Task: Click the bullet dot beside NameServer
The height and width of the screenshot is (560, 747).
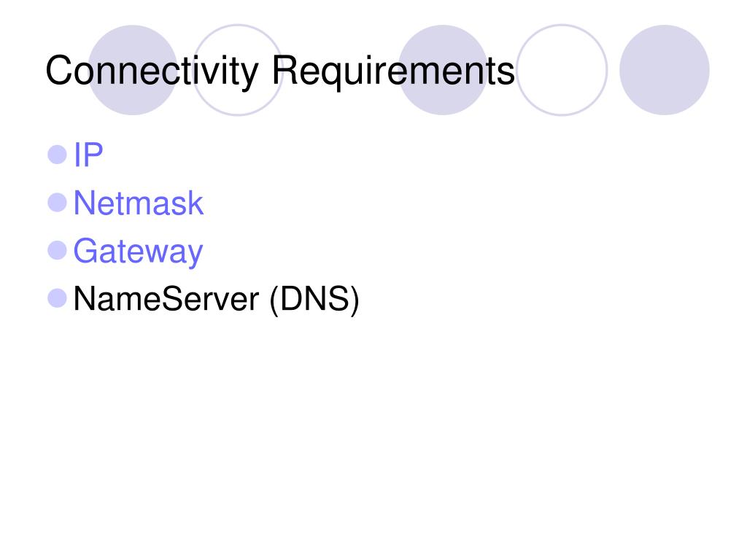Action: pos(57,298)
